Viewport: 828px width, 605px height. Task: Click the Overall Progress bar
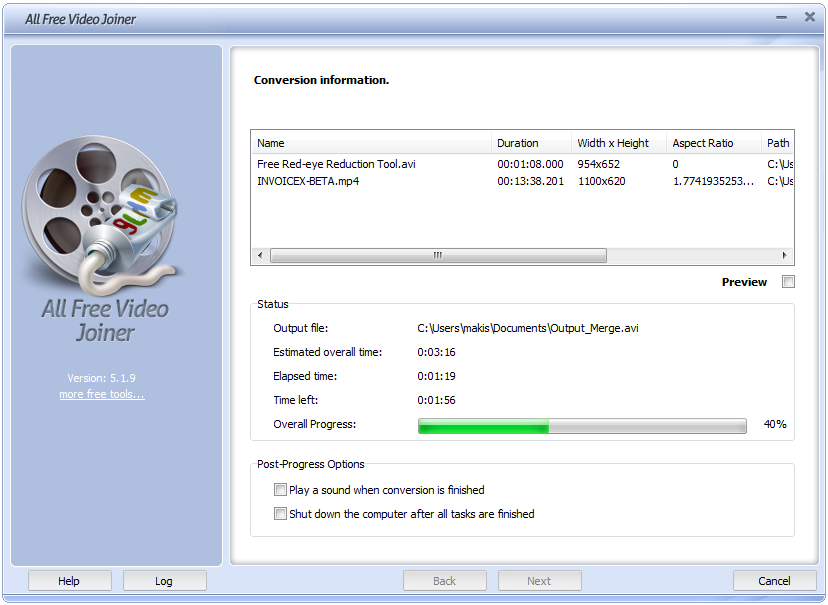(581, 424)
